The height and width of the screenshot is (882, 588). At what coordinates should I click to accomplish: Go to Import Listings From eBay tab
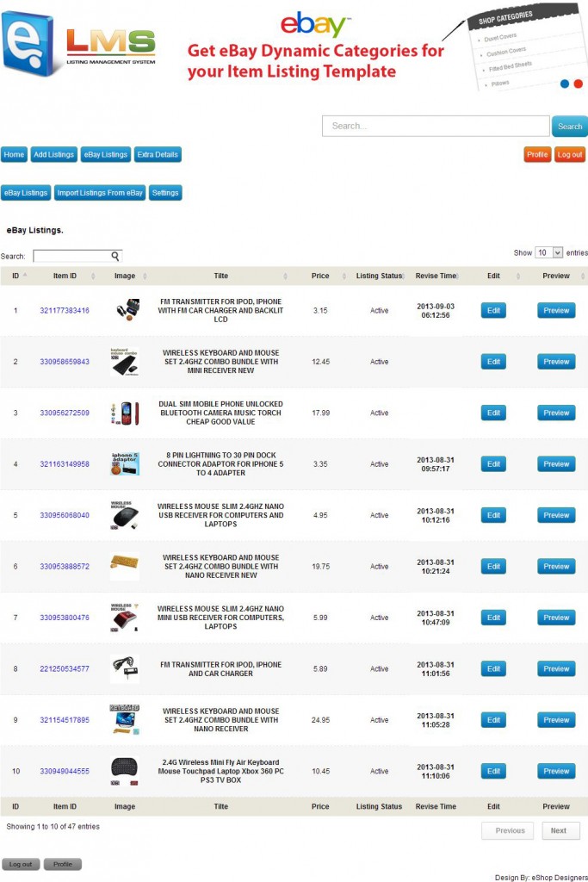tap(100, 193)
